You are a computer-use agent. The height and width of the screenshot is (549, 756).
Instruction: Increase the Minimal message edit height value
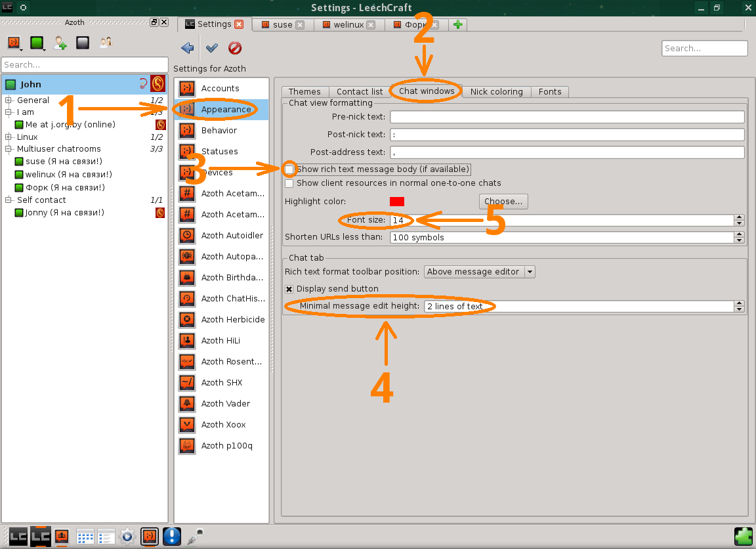click(x=739, y=303)
